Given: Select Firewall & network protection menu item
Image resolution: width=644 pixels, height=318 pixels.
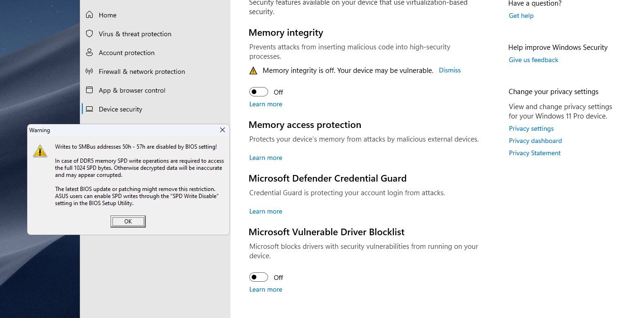Looking at the screenshot, I should [142, 72].
